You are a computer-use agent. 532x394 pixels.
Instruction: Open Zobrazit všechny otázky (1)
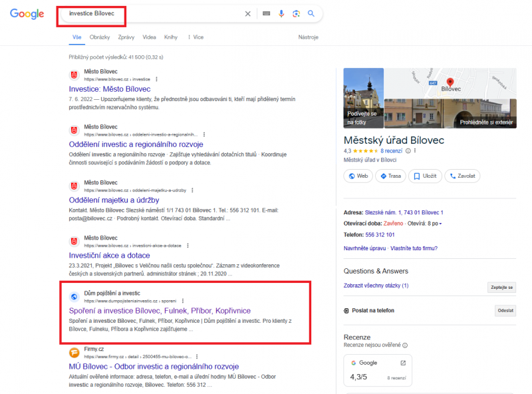point(376,286)
